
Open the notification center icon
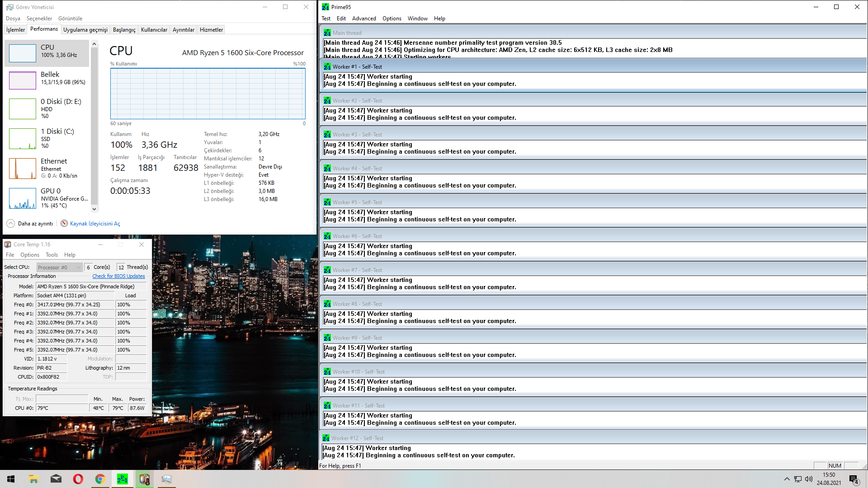[x=854, y=479]
